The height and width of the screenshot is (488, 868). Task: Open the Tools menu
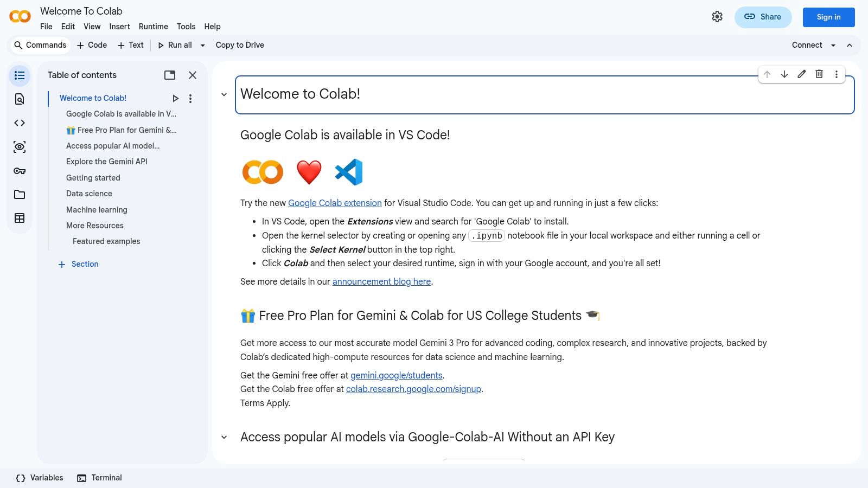click(x=186, y=27)
